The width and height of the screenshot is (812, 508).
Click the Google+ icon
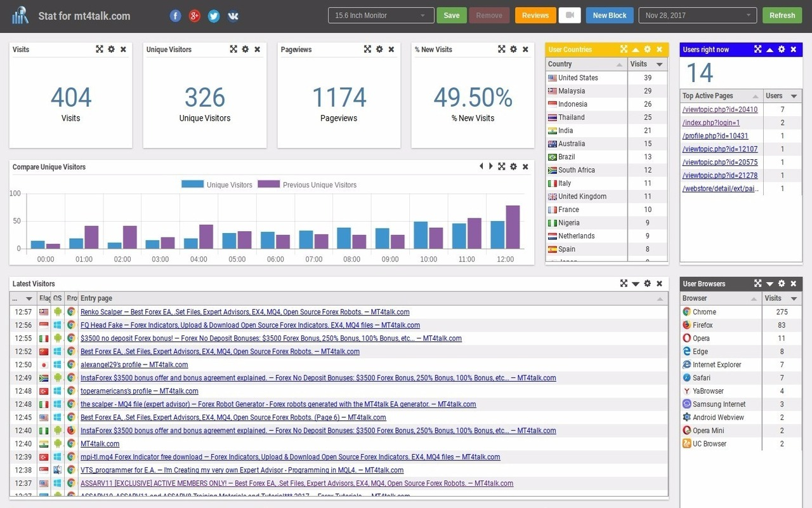pos(194,16)
